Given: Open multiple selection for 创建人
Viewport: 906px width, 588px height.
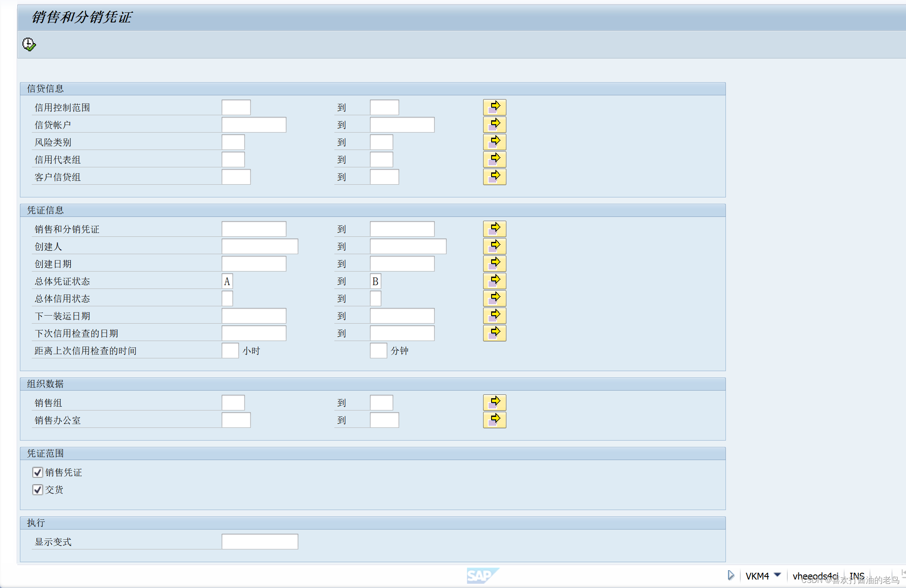Looking at the screenshot, I should [494, 246].
